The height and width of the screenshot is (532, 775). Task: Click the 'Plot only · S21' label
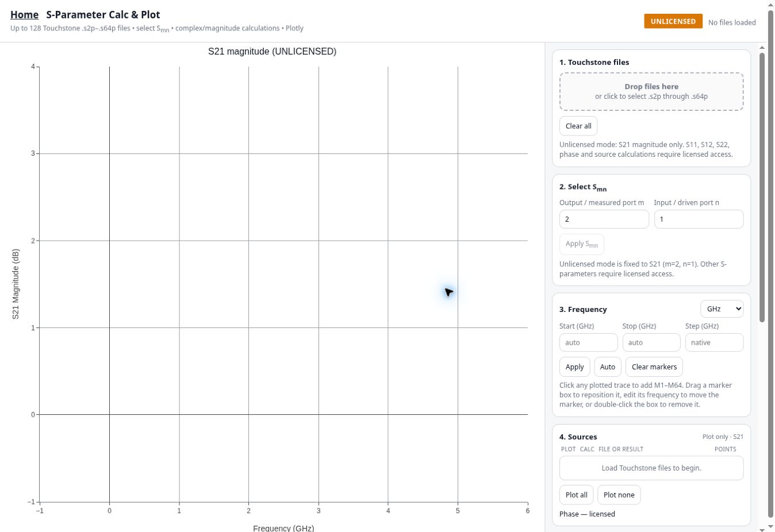coord(723,437)
